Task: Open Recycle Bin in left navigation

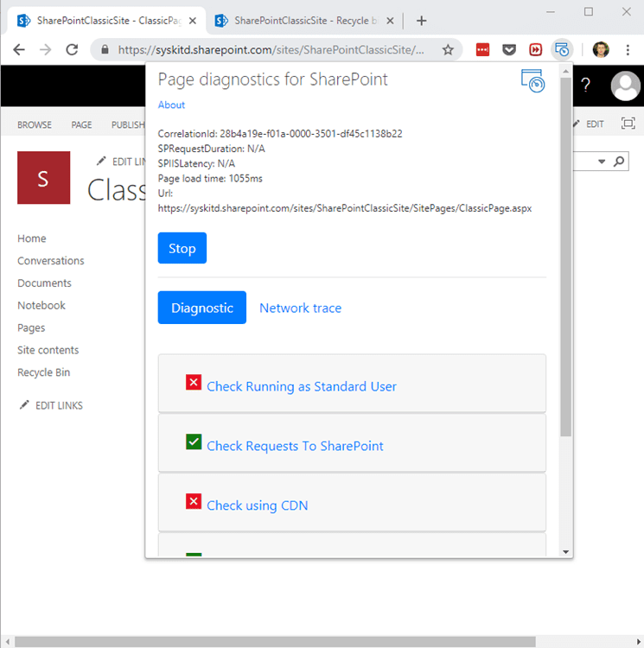Action: click(44, 372)
